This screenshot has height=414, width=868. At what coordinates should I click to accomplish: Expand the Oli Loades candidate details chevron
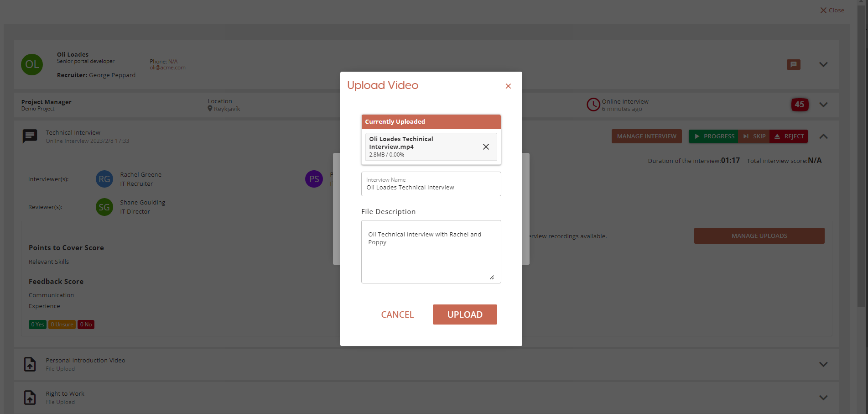(x=823, y=65)
